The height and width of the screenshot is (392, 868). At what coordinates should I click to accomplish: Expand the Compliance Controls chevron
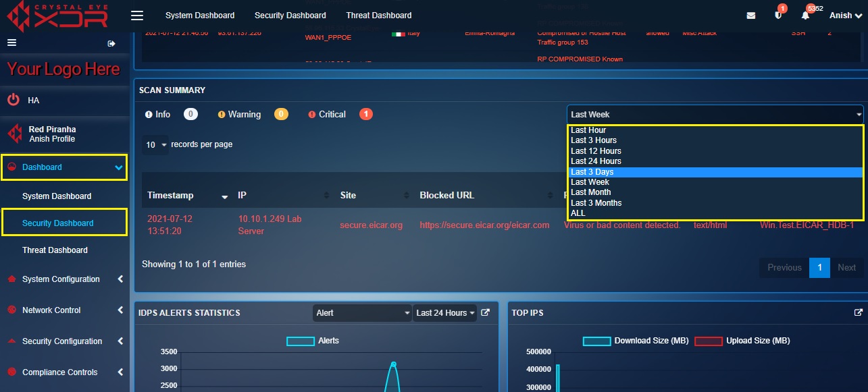(120, 372)
